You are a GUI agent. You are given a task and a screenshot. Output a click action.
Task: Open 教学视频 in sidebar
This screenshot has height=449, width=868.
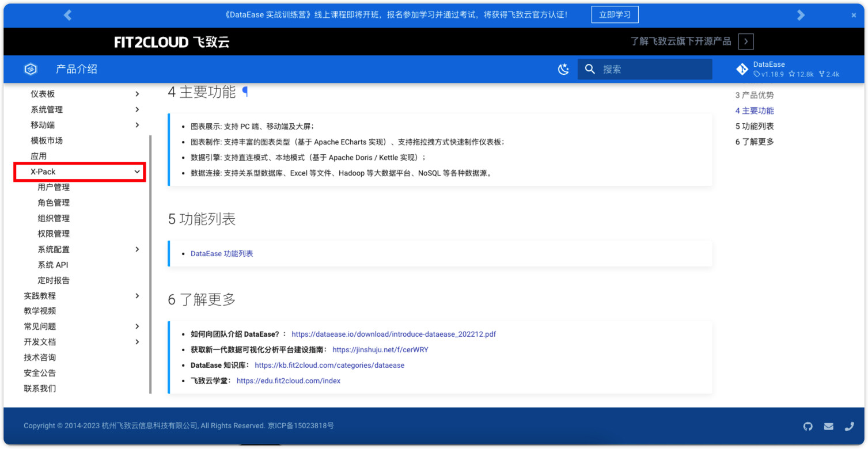40,311
